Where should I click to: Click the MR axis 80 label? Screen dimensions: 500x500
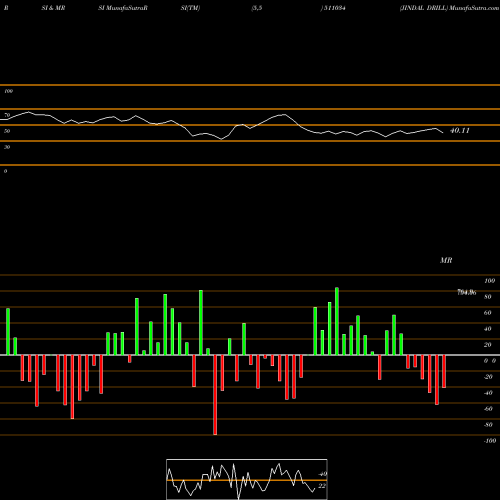488,297
